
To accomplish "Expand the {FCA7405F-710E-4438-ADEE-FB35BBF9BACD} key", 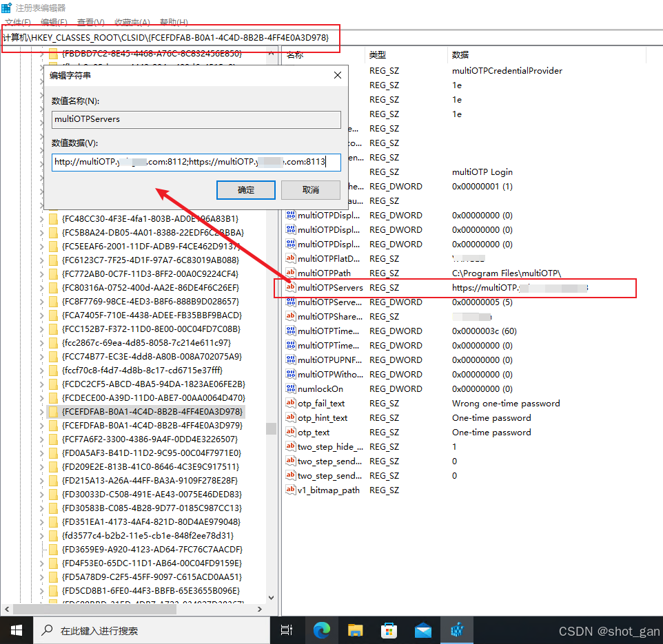I will pos(41,315).
